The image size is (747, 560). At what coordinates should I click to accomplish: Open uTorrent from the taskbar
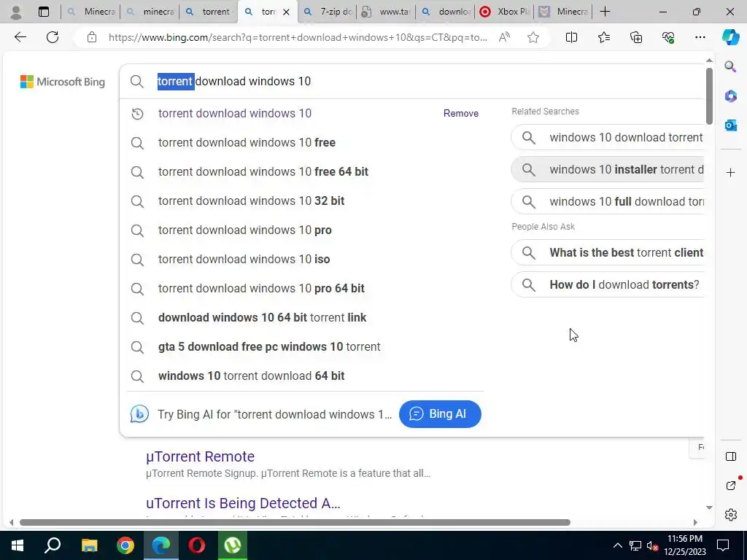tap(233, 545)
